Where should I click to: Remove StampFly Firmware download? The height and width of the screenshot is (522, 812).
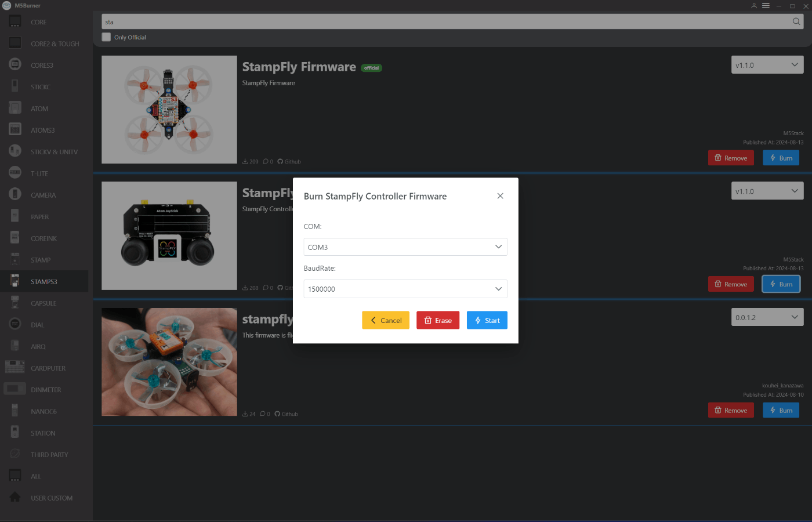[x=731, y=158]
